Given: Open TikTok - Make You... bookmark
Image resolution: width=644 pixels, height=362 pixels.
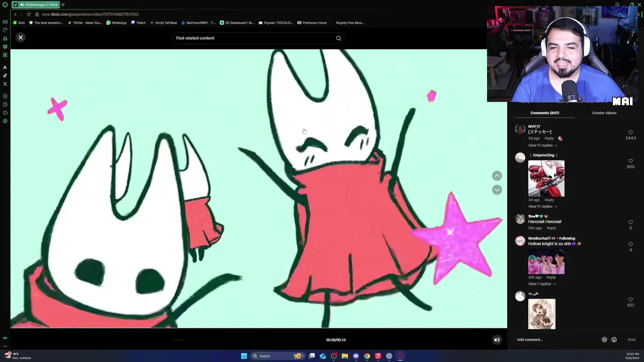Looking at the screenshot, I should point(85,23).
